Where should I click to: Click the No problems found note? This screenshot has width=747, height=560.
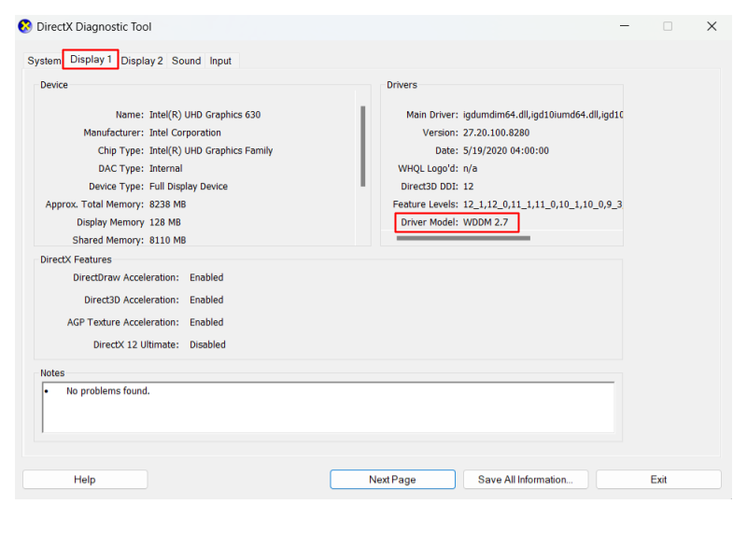click(108, 391)
